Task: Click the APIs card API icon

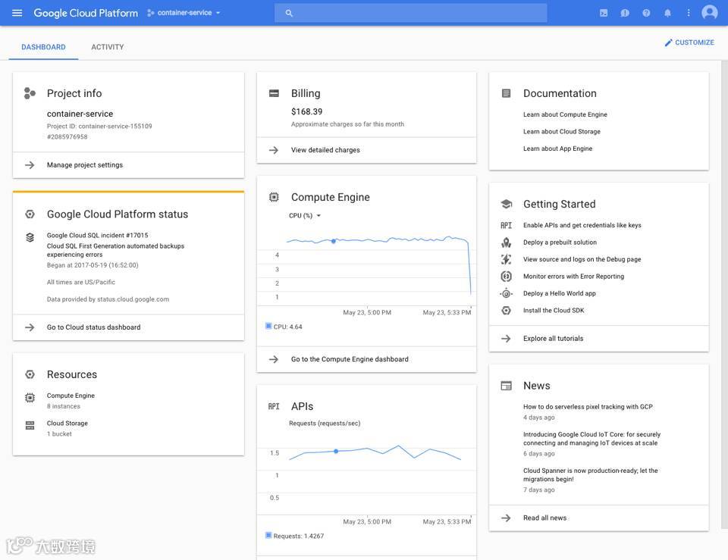Action: 274,406
